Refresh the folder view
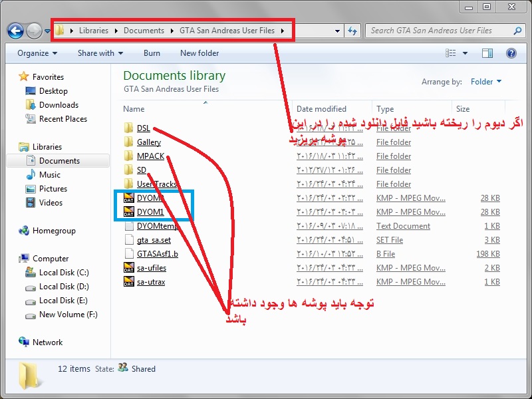532x399 pixels. tap(352, 31)
